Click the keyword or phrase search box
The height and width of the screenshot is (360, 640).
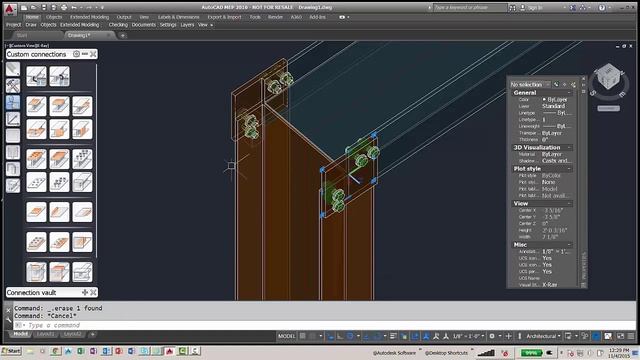coord(469,7)
